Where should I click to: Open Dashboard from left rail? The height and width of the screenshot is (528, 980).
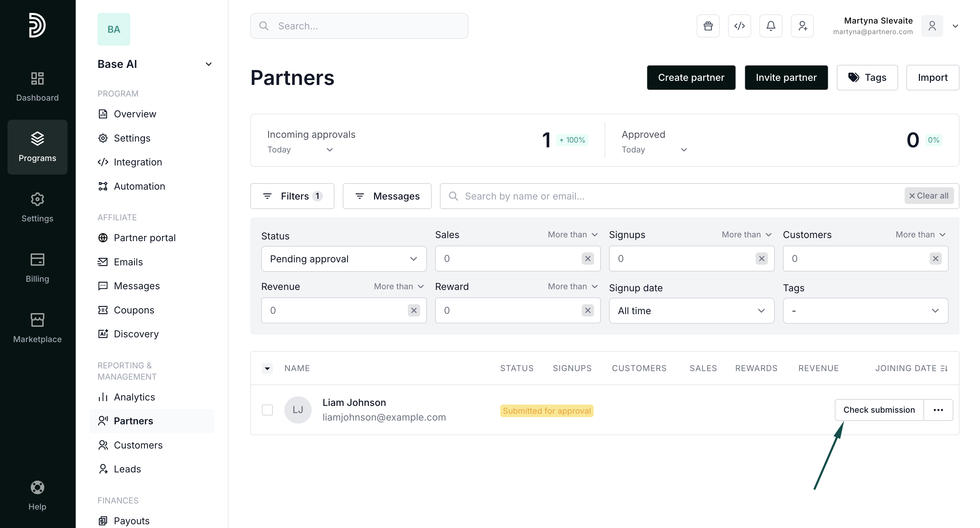tap(37, 86)
